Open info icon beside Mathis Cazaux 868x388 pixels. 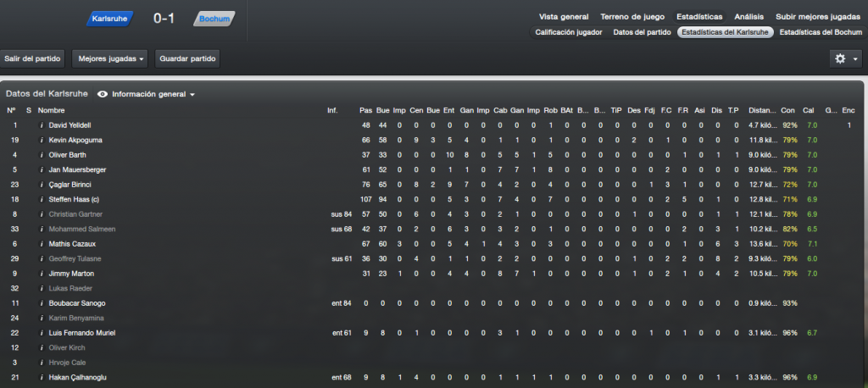42,244
